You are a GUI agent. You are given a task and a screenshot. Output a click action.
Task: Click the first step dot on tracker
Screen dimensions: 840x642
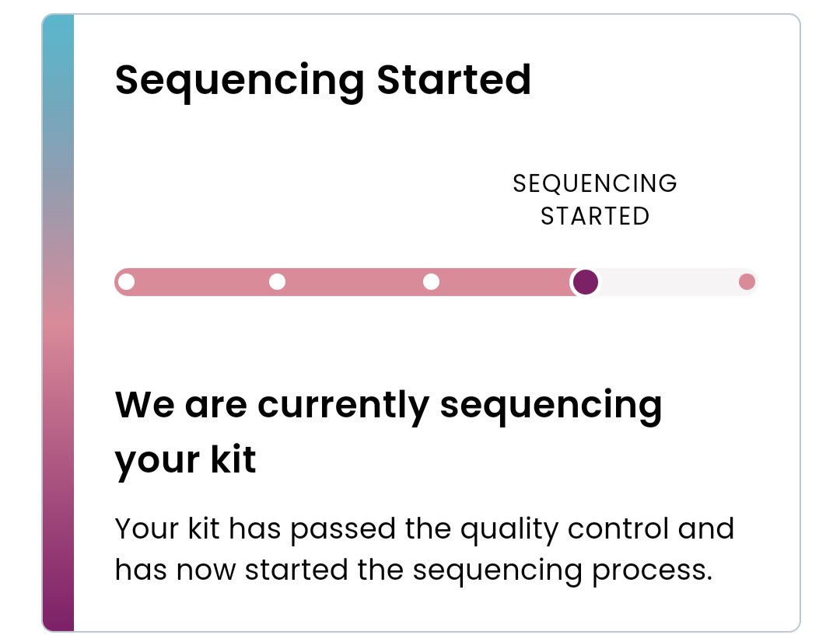(x=126, y=281)
